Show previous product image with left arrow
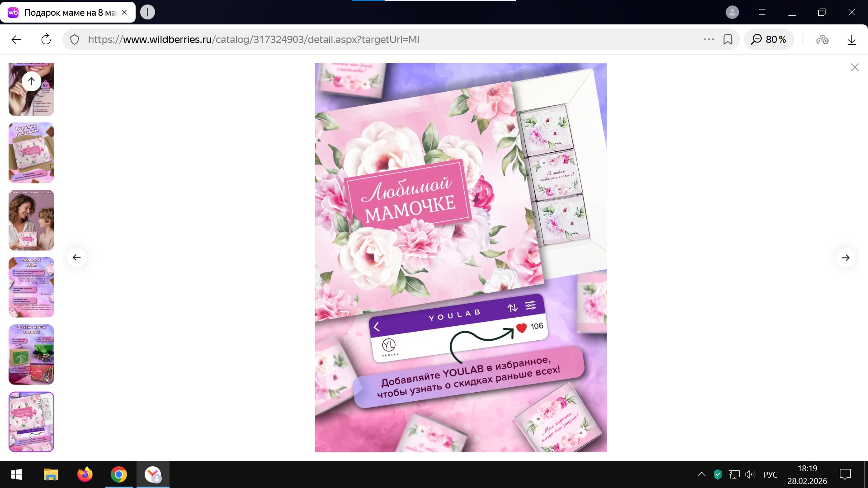The width and height of the screenshot is (868, 488). [76, 258]
